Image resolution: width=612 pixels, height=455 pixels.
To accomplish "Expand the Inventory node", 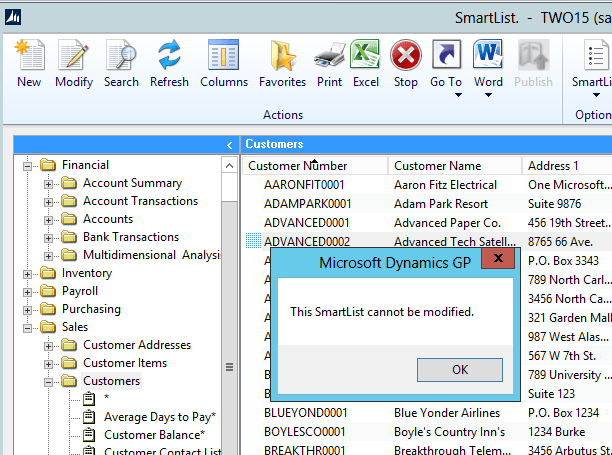I will [x=27, y=274].
